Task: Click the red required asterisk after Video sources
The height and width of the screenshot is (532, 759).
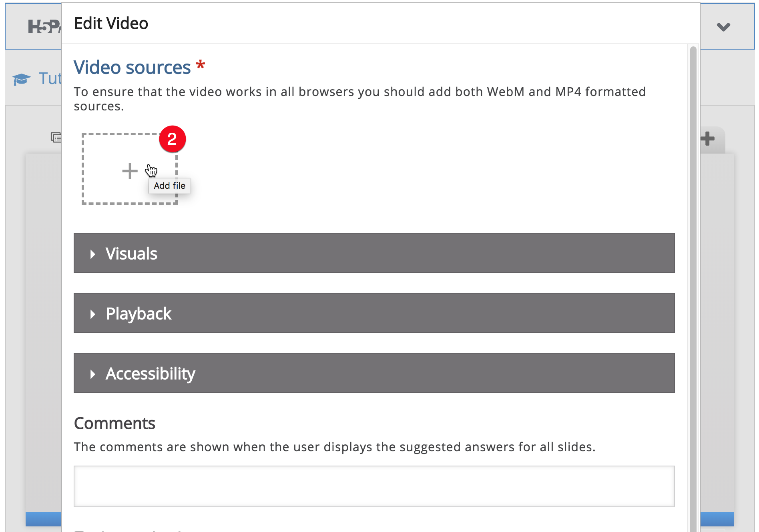Action: coord(201,65)
